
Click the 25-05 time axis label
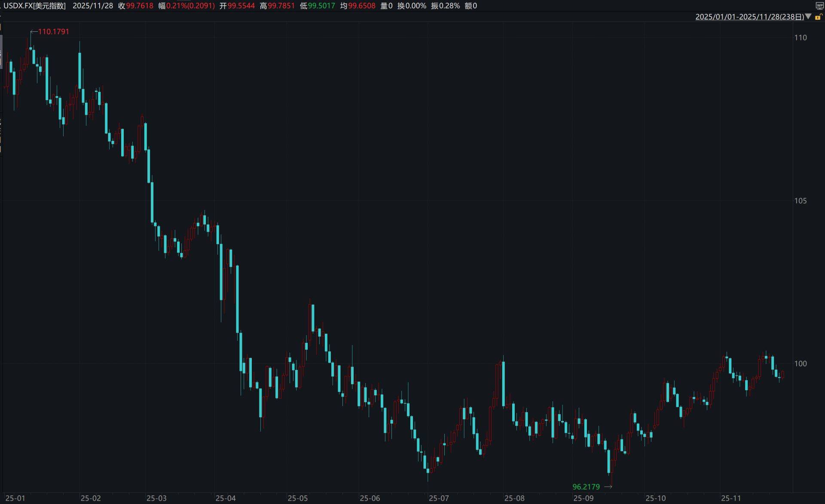[297, 498]
